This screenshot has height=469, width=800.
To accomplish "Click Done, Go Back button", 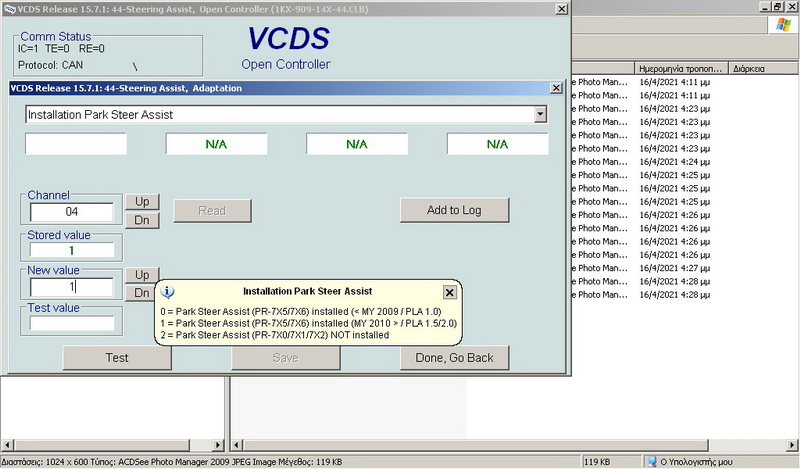I will (x=454, y=358).
